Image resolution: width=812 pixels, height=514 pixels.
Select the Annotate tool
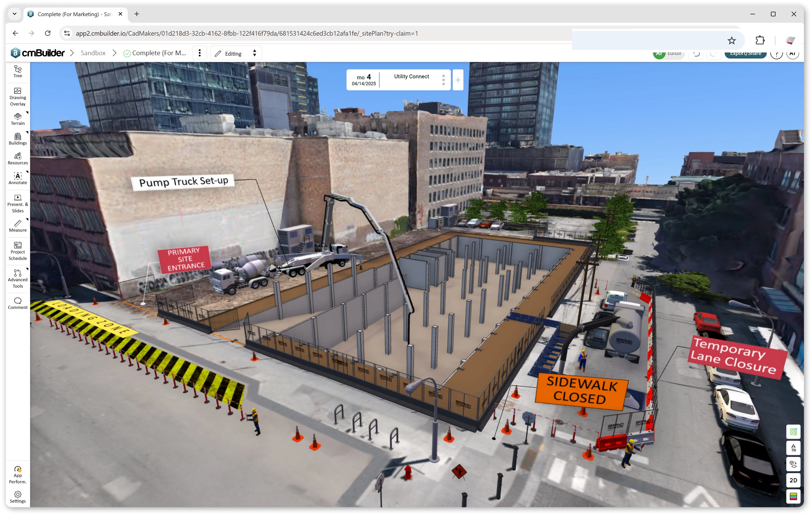18,178
